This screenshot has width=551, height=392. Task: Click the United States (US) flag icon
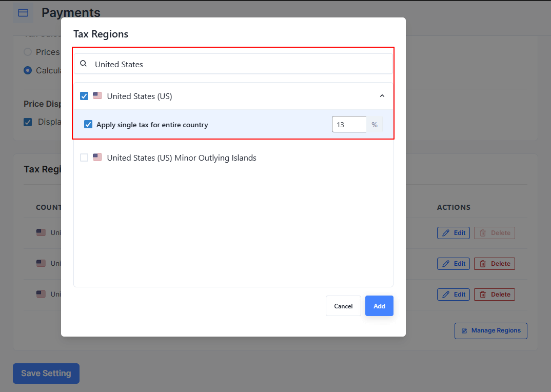point(97,95)
